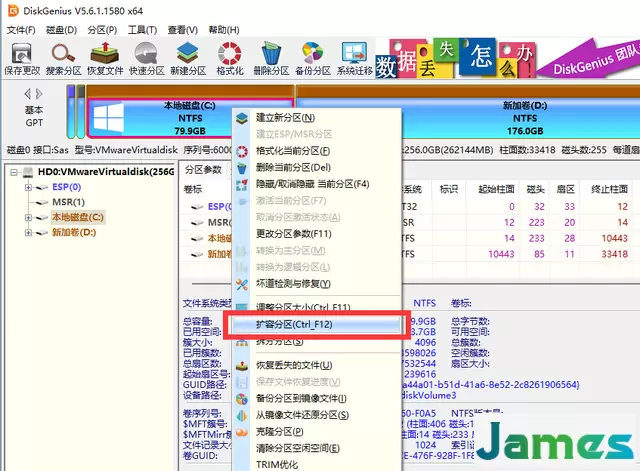640x471 pixels.
Task: Open the 磁盘(D) menu
Action: (x=61, y=30)
